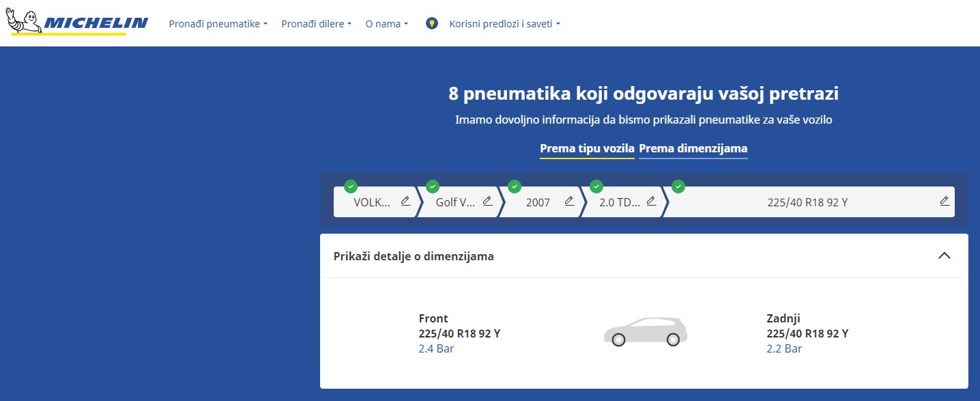Click the gray car illustration
The image size is (980, 401).
646,332
